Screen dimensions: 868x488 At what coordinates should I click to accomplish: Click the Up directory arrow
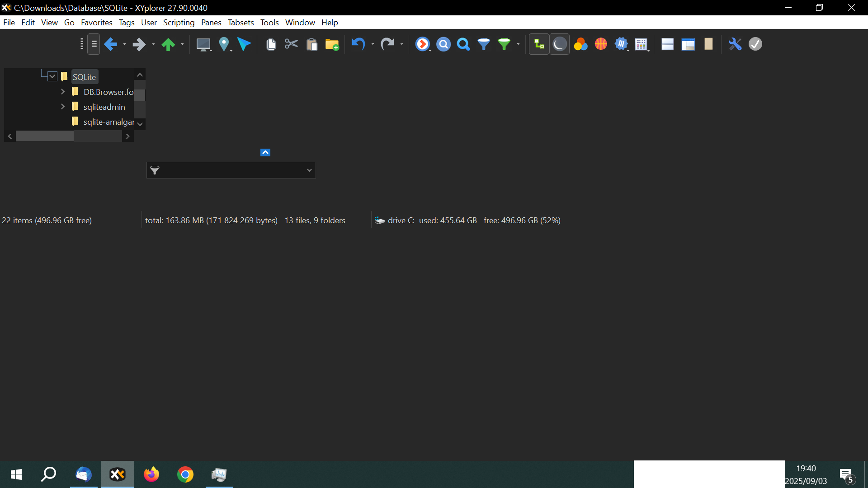point(169,44)
